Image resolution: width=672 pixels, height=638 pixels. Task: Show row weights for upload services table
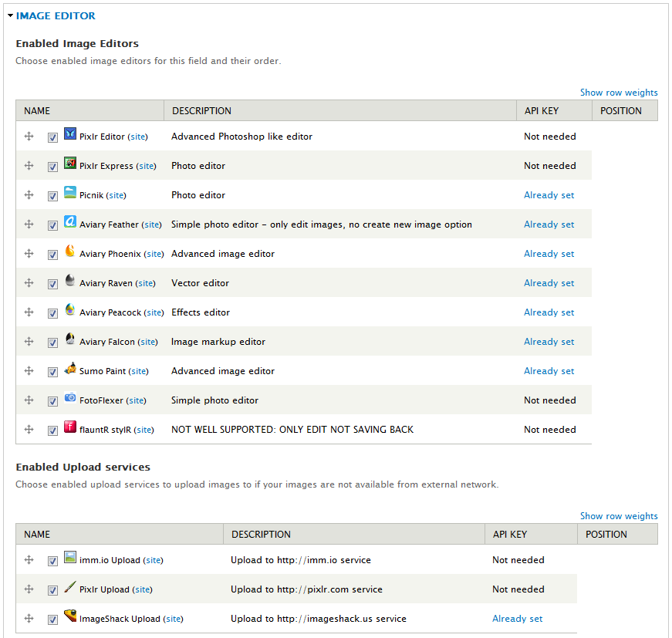(x=619, y=516)
